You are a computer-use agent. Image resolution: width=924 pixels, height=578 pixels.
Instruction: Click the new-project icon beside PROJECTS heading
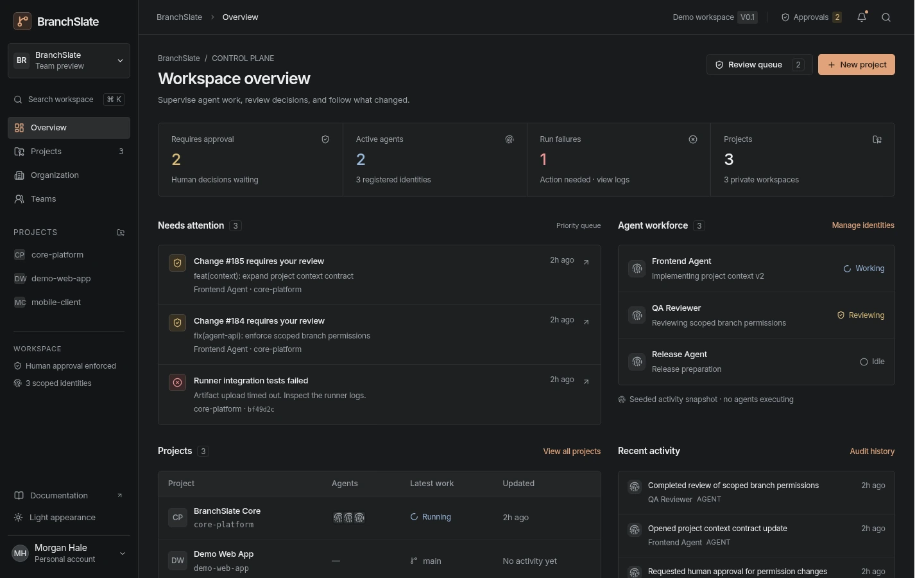121,232
